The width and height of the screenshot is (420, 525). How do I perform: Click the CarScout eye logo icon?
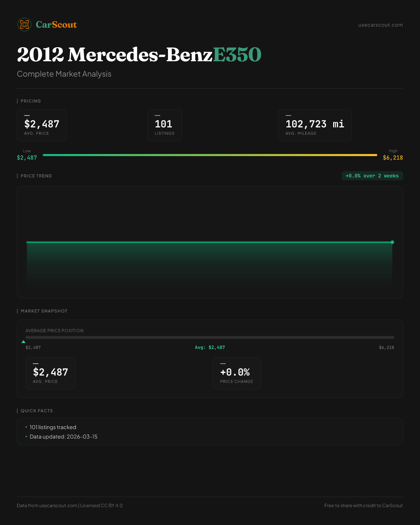[x=24, y=24]
